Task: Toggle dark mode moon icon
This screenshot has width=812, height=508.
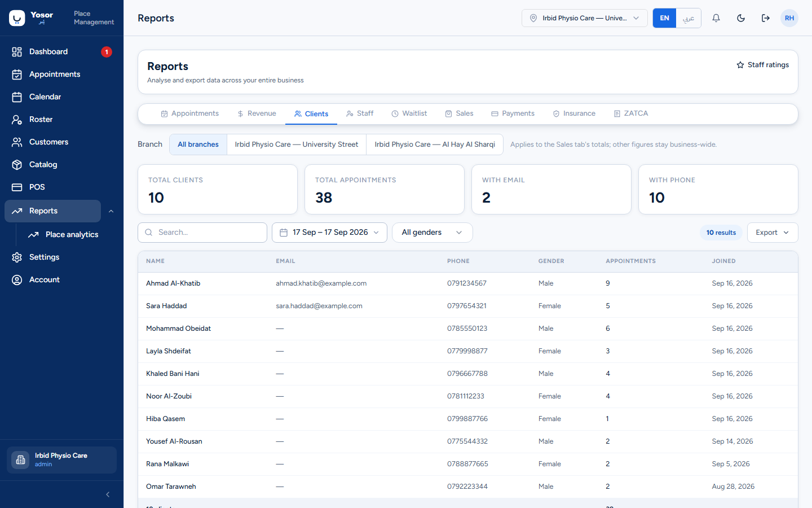Action: point(741,18)
